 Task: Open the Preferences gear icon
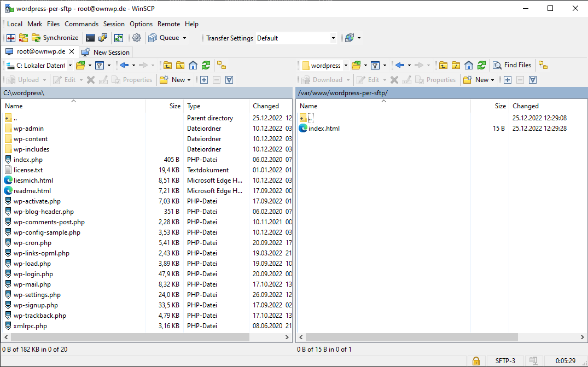(x=137, y=38)
